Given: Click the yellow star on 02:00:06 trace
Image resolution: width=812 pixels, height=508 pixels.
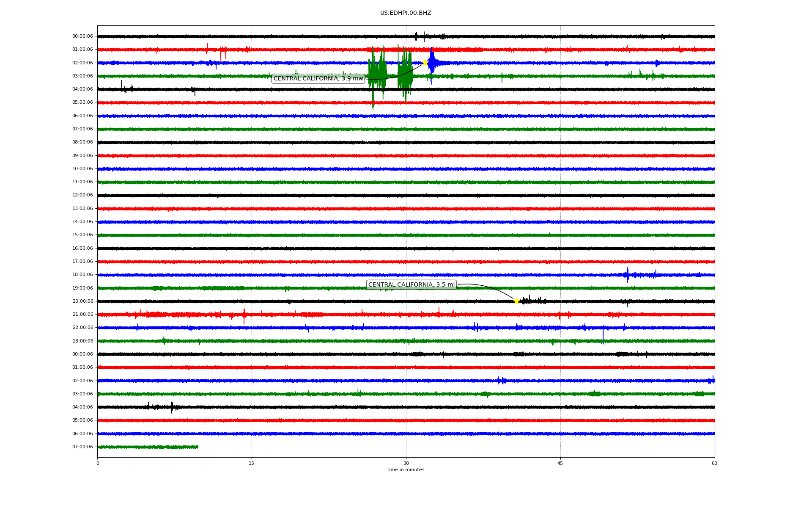Looking at the screenshot, I should 425,63.
